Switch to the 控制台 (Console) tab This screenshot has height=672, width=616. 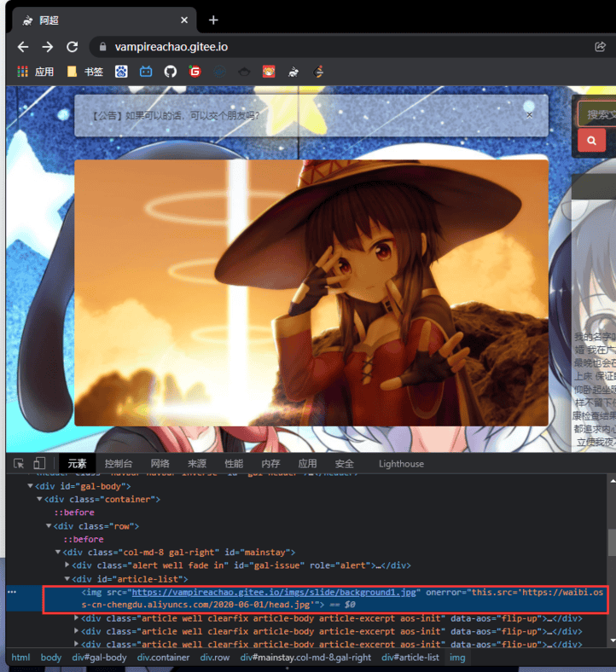(119, 463)
